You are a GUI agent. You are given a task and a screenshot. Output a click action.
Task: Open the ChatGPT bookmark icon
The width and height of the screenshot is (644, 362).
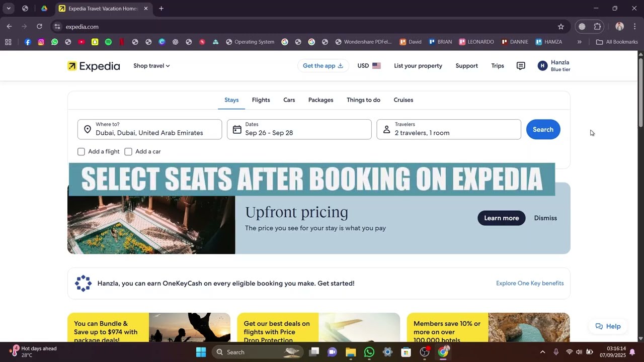coord(175,42)
